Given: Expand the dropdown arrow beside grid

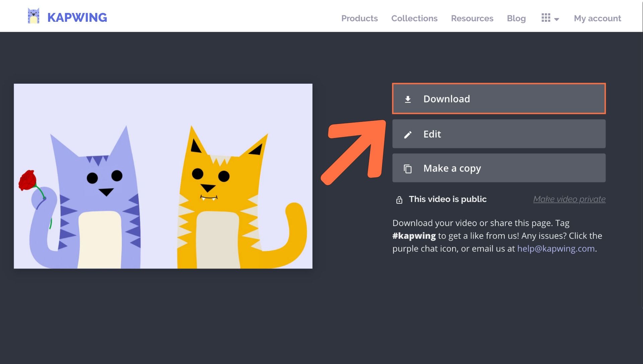Looking at the screenshot, I should pyautogui.click(x=557, y=19).
